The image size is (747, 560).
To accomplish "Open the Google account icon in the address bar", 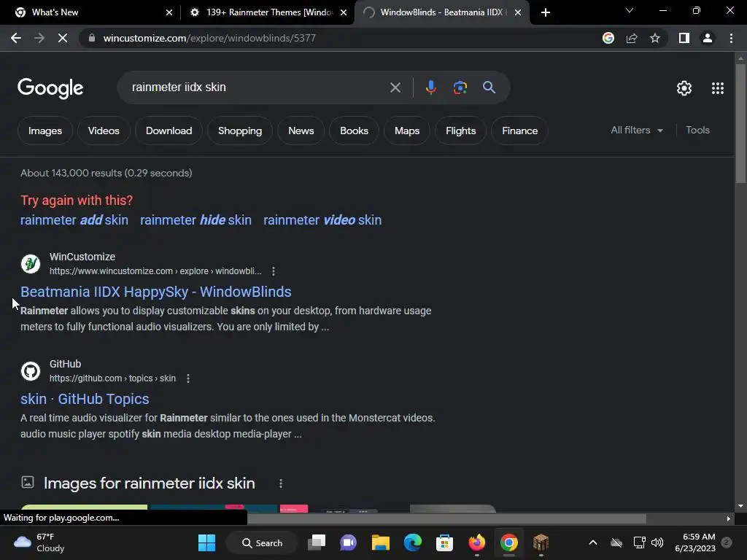I will (608, 38).
